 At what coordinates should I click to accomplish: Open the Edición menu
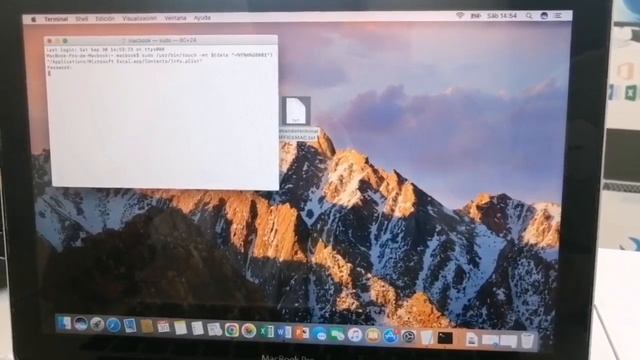point(105,19)
